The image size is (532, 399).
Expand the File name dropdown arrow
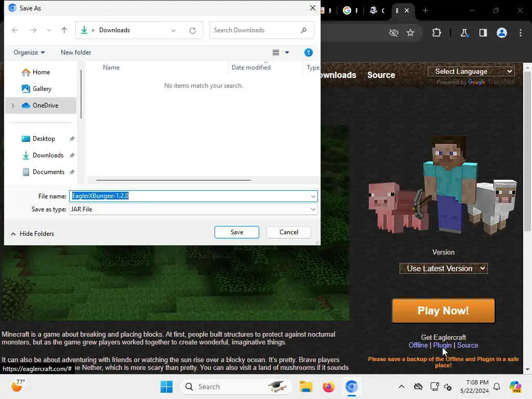313,196
